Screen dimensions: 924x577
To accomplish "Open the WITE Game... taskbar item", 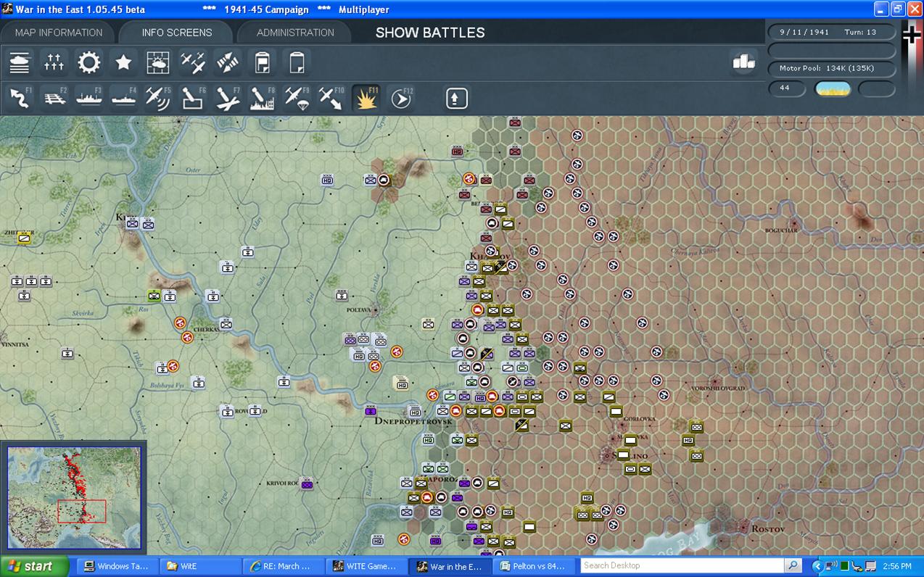I will [365, 566].
